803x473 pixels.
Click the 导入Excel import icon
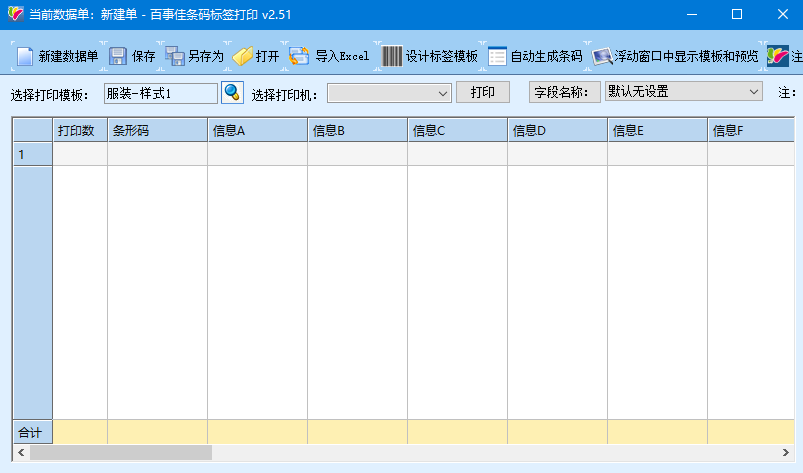coord(299,56)
